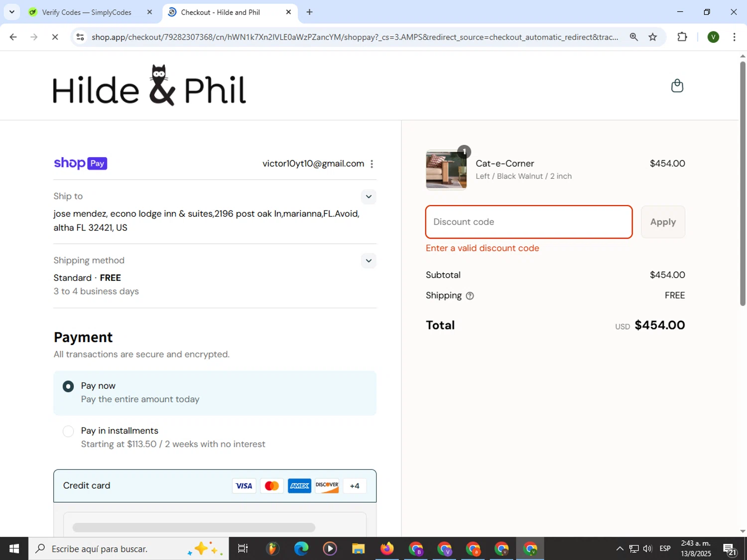Click the shipping info help icon
This screenshot has width=747, height=560.
470,296
